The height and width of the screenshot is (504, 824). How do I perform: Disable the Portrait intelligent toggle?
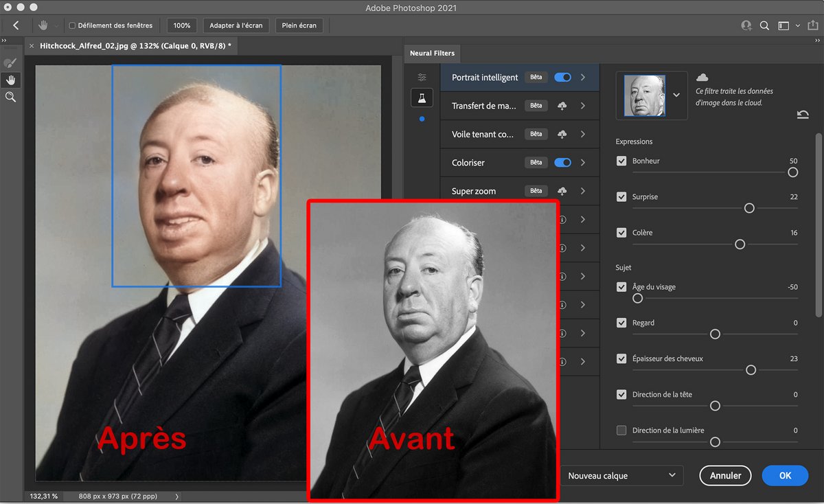click(x=562, y=77)
